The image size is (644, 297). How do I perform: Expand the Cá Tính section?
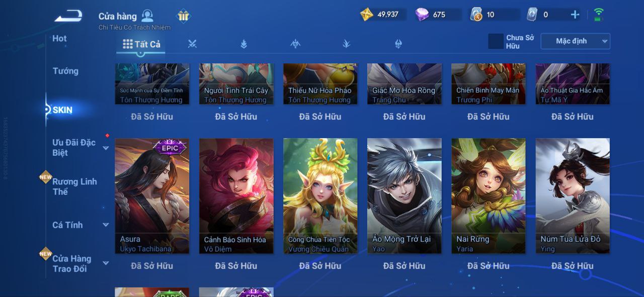[x=106, y=225]
